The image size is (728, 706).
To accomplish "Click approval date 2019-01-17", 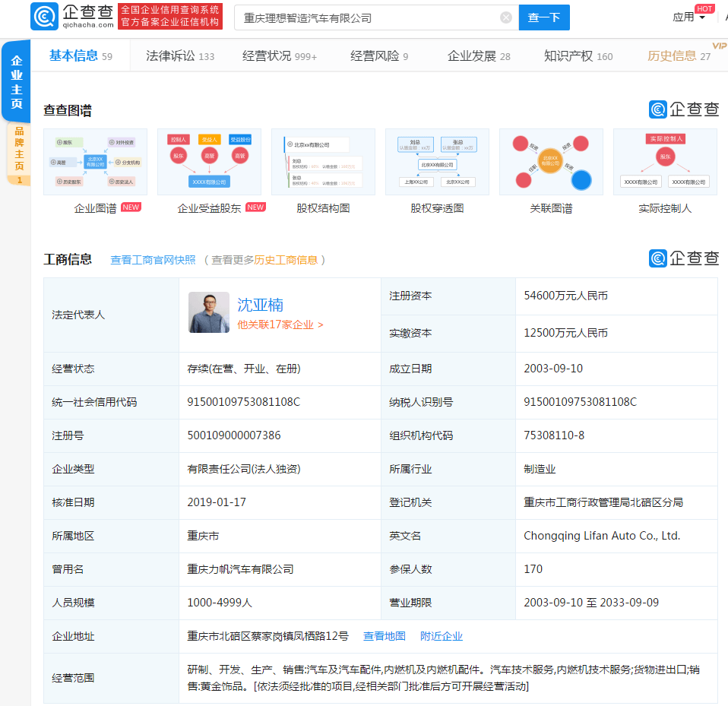I will click(217, 502).
